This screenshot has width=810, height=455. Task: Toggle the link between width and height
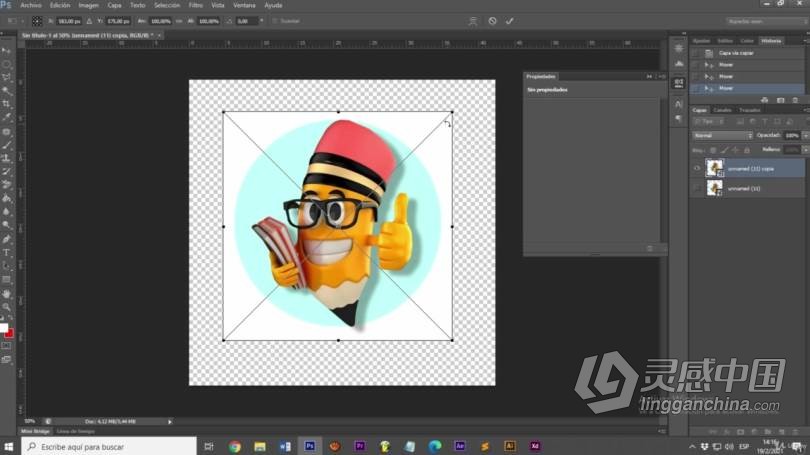coord(179,21)
